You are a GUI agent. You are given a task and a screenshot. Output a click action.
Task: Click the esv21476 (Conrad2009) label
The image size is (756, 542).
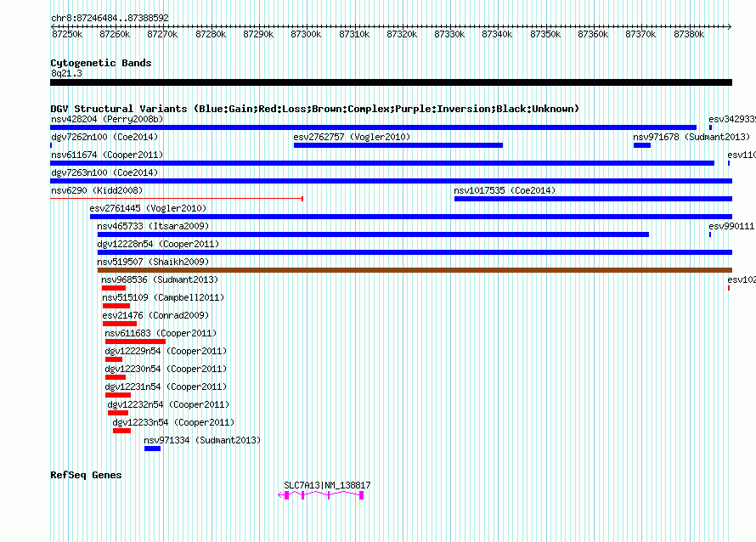(x=155, y=315)
